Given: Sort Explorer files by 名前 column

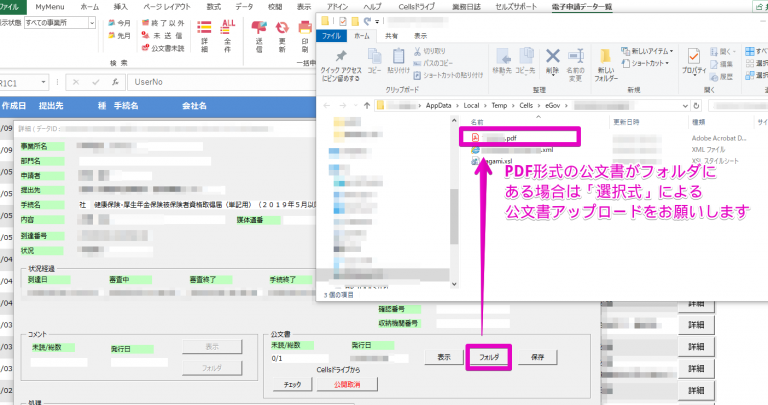Looking at the screenshot, I should coord(477,122).
